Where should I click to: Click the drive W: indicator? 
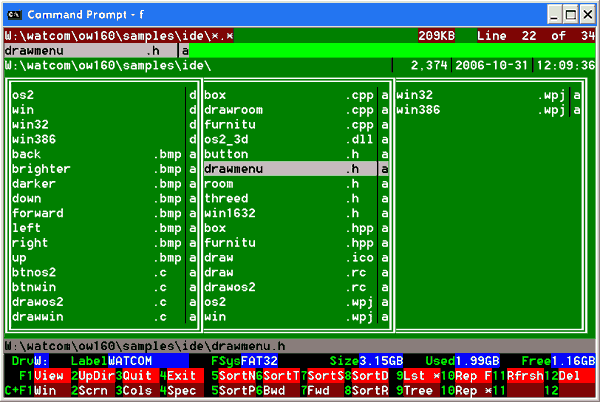tap(41, 360)
